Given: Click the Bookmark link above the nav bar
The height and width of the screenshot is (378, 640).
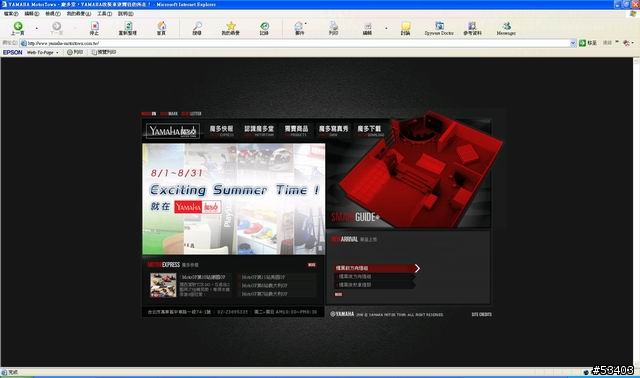Looking at the screenshot, I should (169, 113).
